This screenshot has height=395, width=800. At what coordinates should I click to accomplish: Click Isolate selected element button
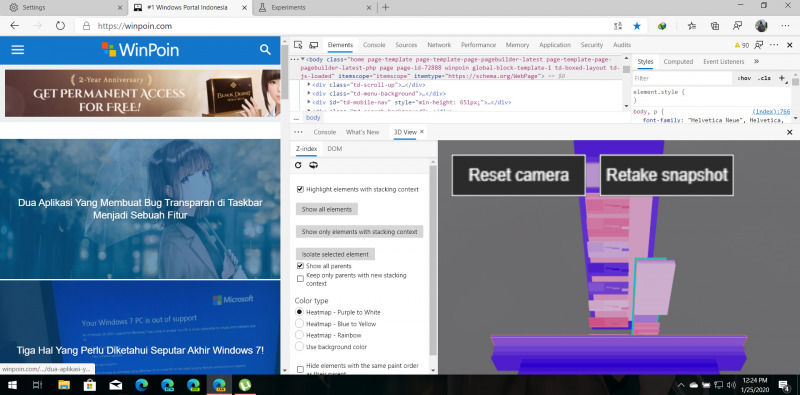coord(335,254)
